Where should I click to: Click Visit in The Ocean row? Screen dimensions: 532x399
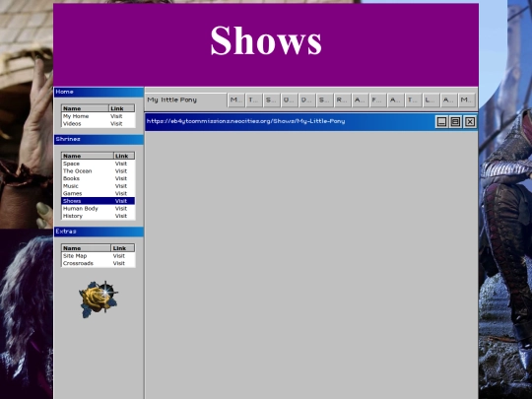pos(121,171)
